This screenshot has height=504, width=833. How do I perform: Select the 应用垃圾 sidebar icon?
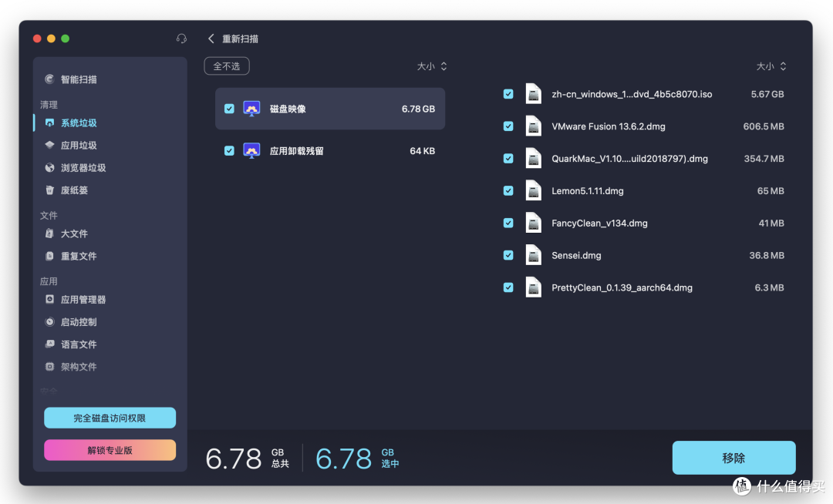pyautogui.click(x=49, y=145)
